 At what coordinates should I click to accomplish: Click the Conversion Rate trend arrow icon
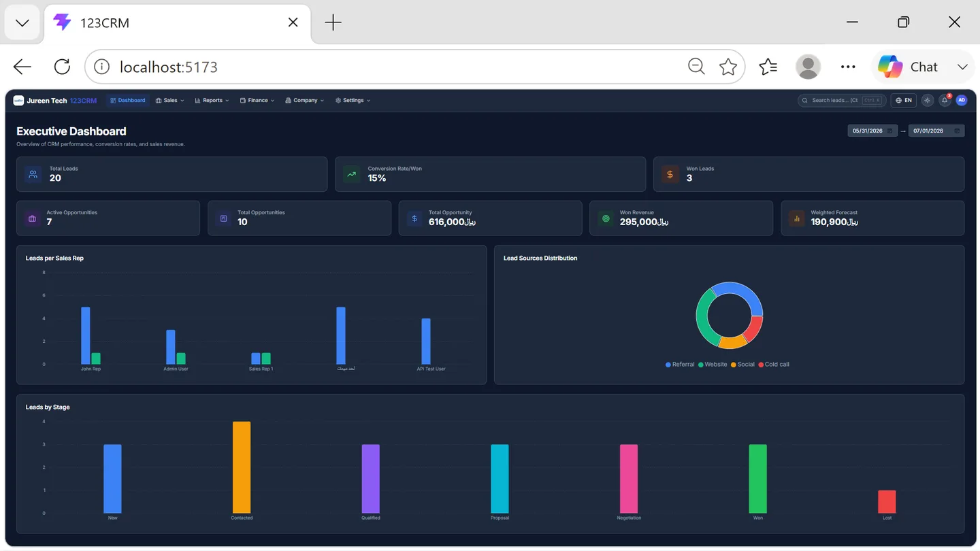(352, 174)
